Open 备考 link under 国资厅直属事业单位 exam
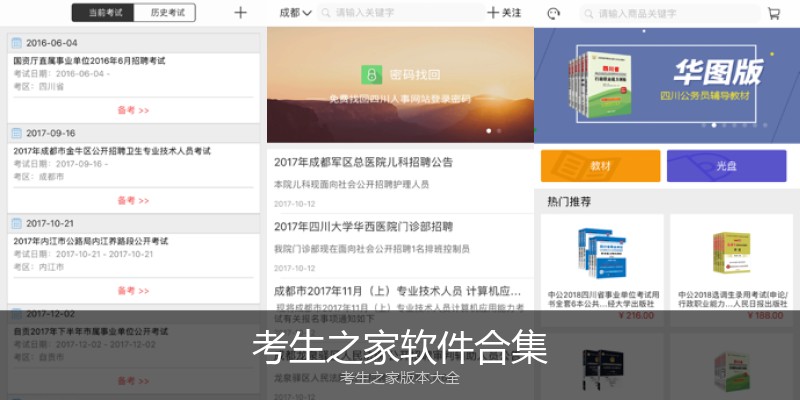 tap(133, 110)
